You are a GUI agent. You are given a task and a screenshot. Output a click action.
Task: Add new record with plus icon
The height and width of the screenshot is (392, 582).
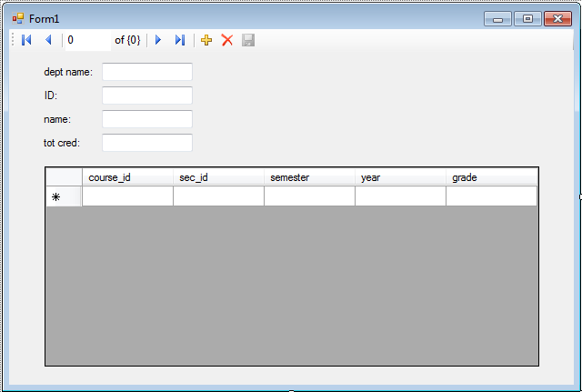point(206,40)
